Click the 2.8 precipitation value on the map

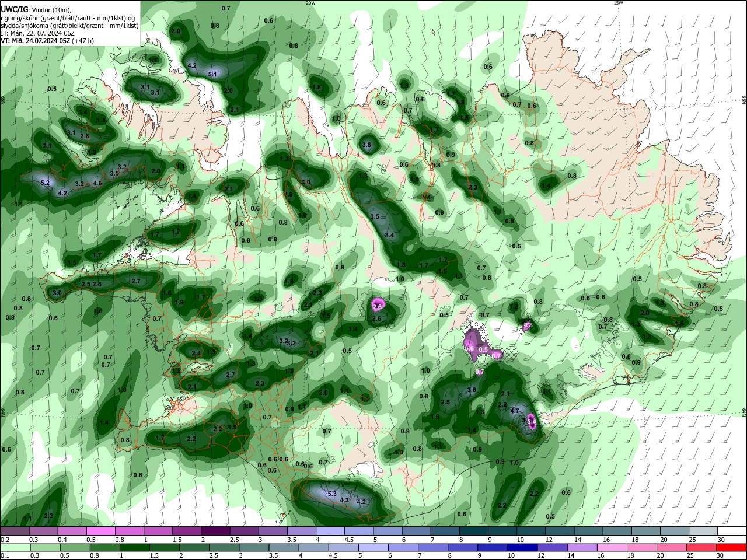click(84, 136)
